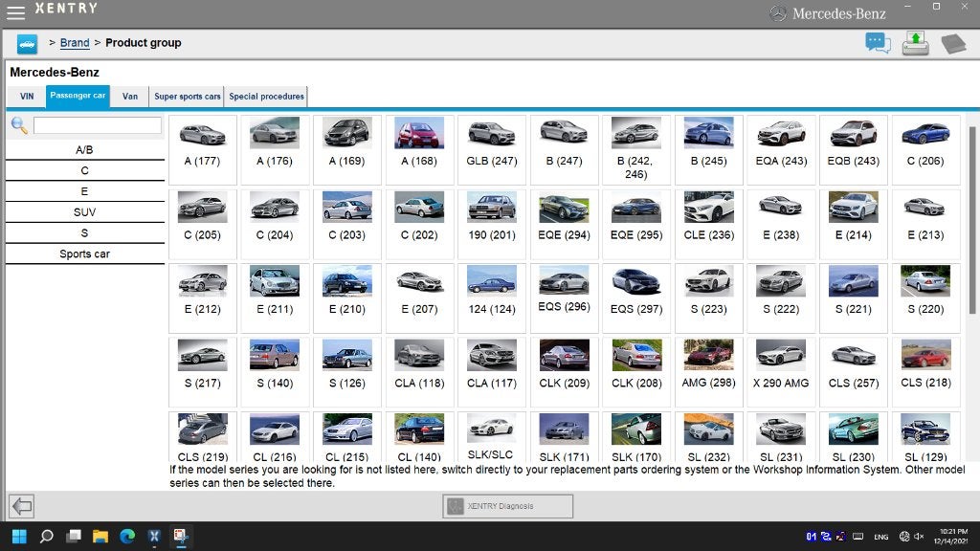
Task: Choose the 190 (201) model
Action: (x=492, y=224)
